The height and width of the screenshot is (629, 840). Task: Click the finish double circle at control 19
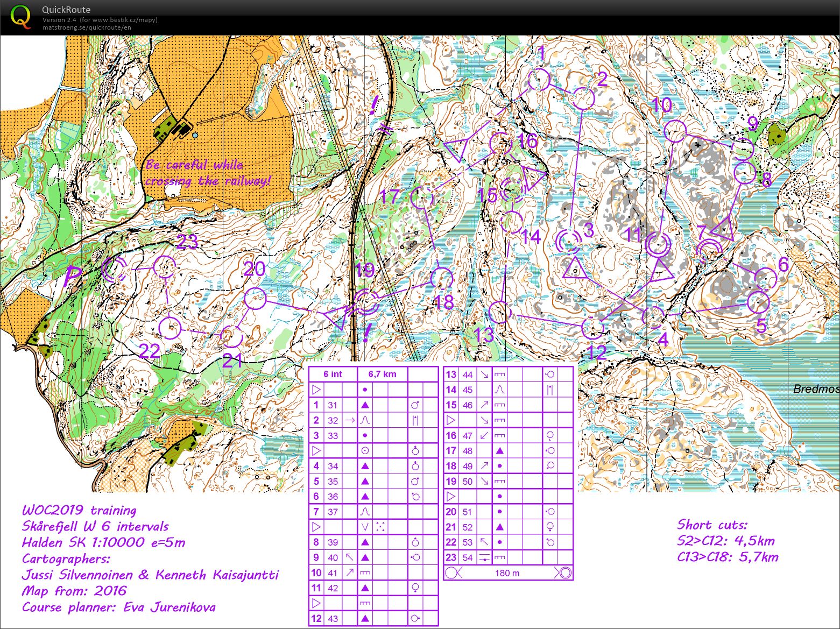pos(365,301)
